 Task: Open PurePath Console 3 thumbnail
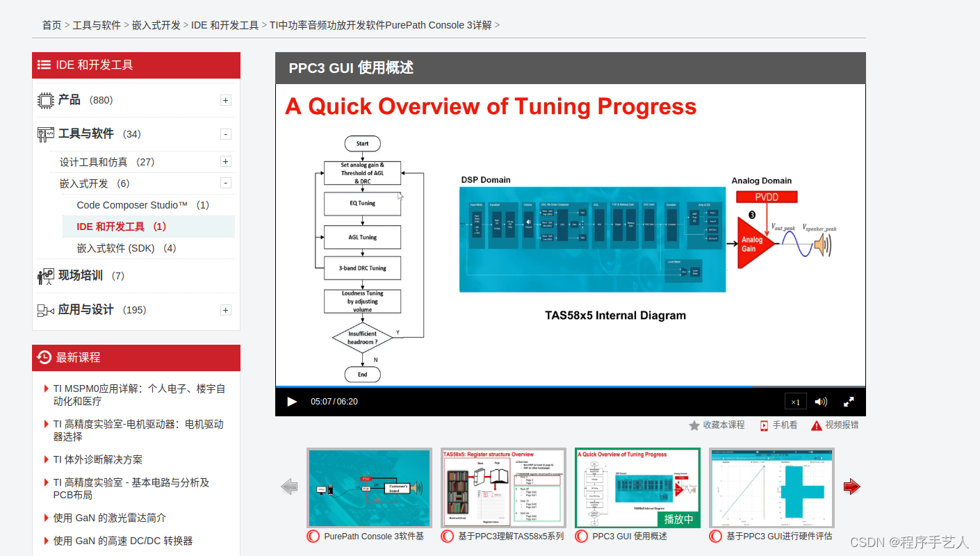click(369, 488)
